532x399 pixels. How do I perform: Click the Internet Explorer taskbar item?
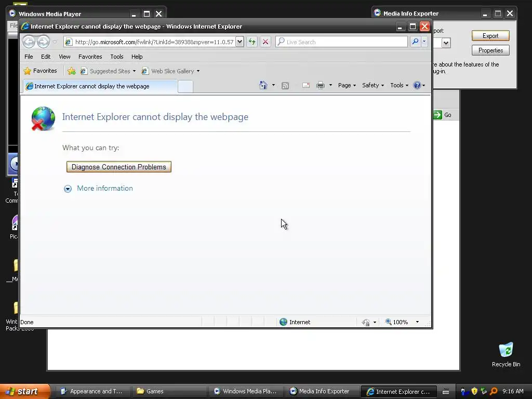(398, 392)
